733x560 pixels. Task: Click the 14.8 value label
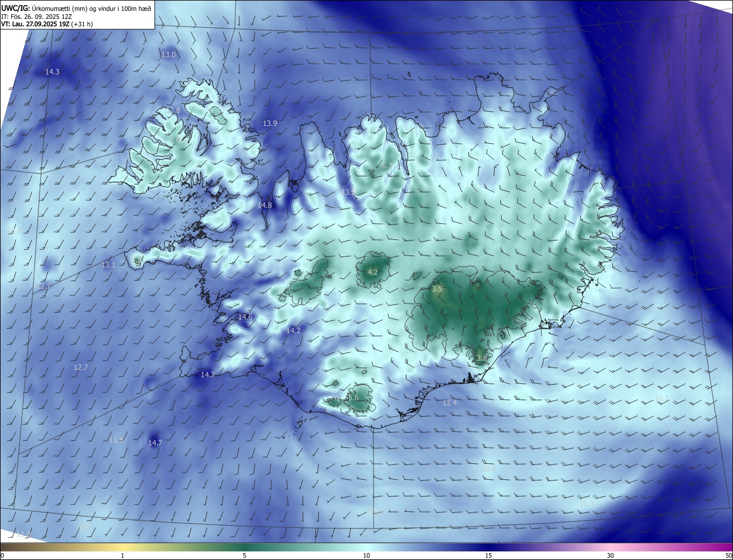pyautogui.click(x=265, y=205)
